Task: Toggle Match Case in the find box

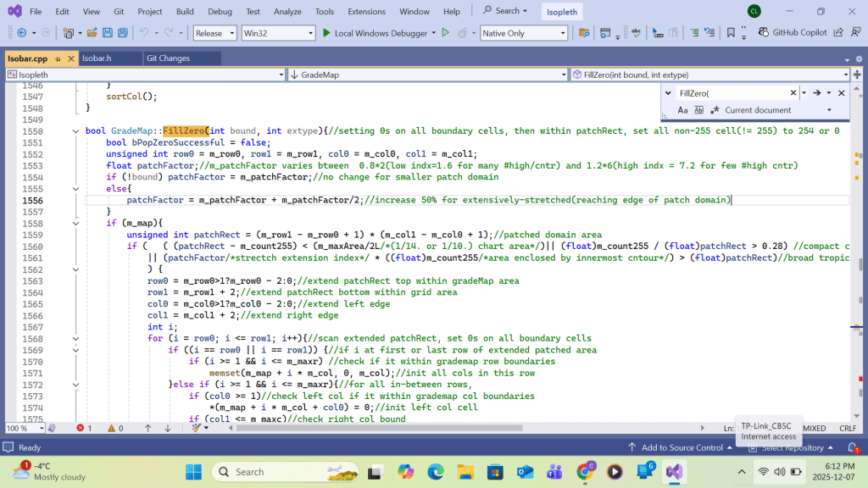Action: point(683,110)
